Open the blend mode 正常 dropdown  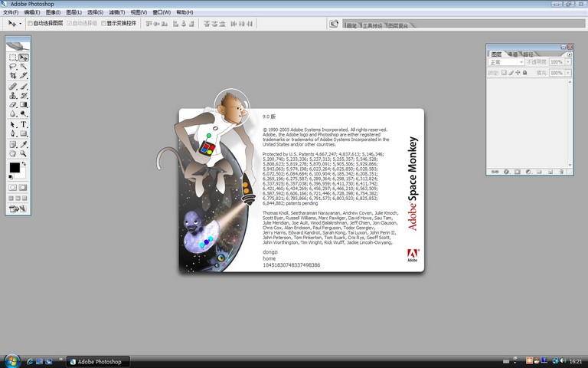506,62
